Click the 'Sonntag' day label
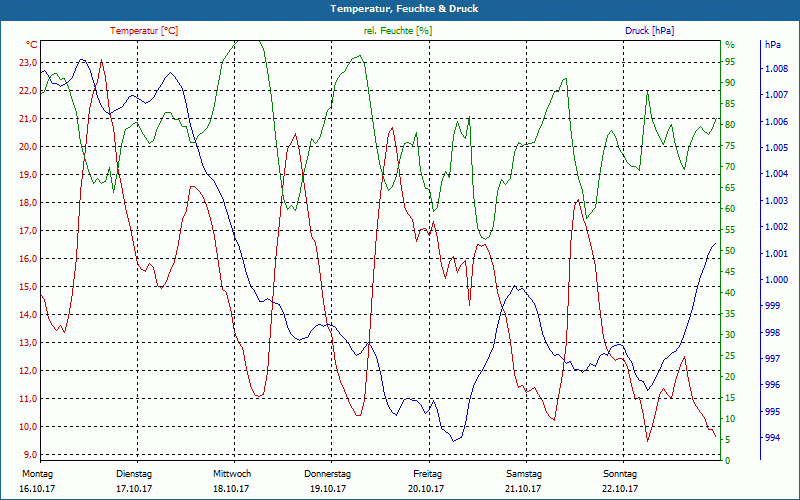 click(x=620, y=474)
